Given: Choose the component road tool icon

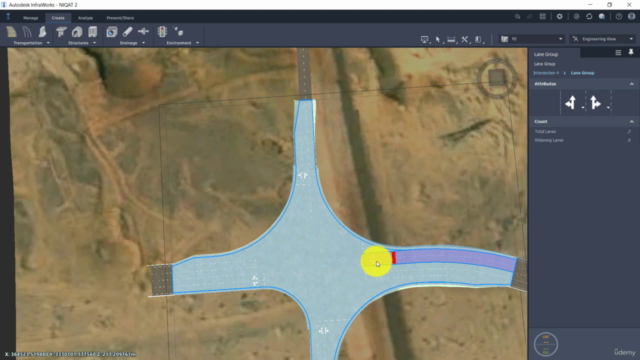Looking at the screenshot, I should [x=27, y=32].
